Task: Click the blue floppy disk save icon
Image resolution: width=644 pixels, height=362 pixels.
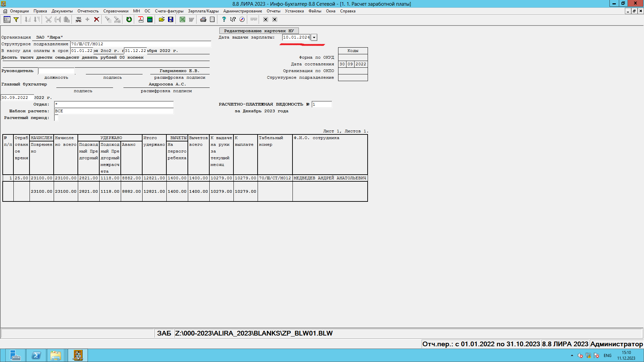Action: click(170, 19)
